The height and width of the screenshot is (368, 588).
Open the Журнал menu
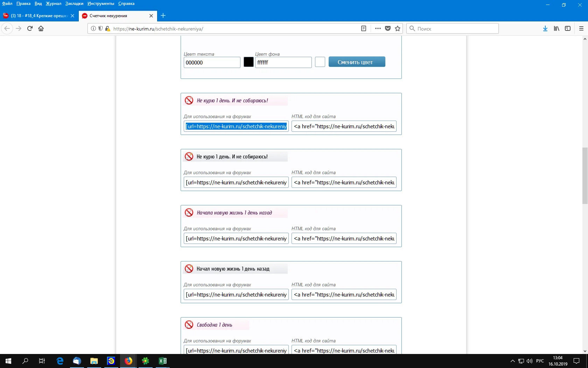tap(53, 4)
